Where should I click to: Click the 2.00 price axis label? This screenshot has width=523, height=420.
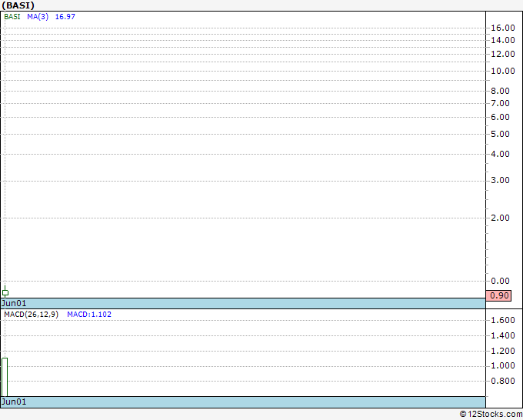501,218
